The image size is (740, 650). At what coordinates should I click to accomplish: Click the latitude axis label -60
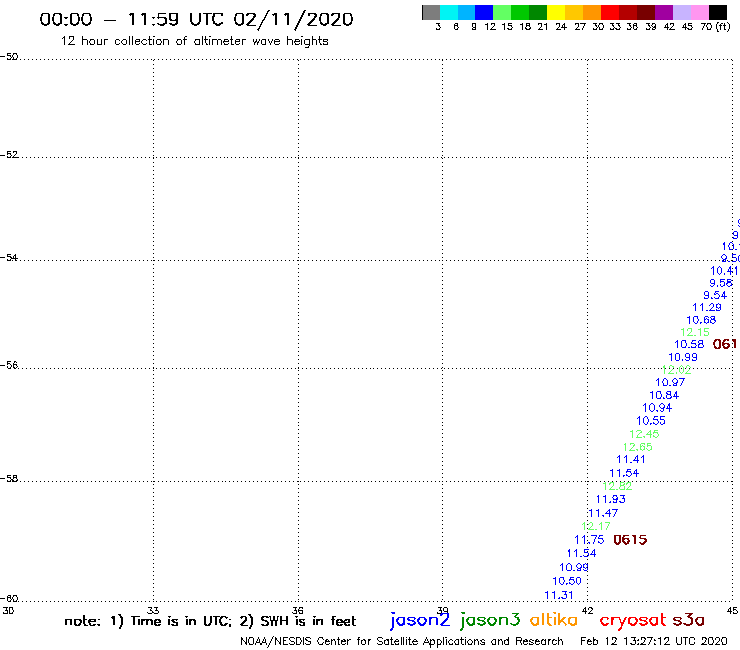tap(9, 599)
